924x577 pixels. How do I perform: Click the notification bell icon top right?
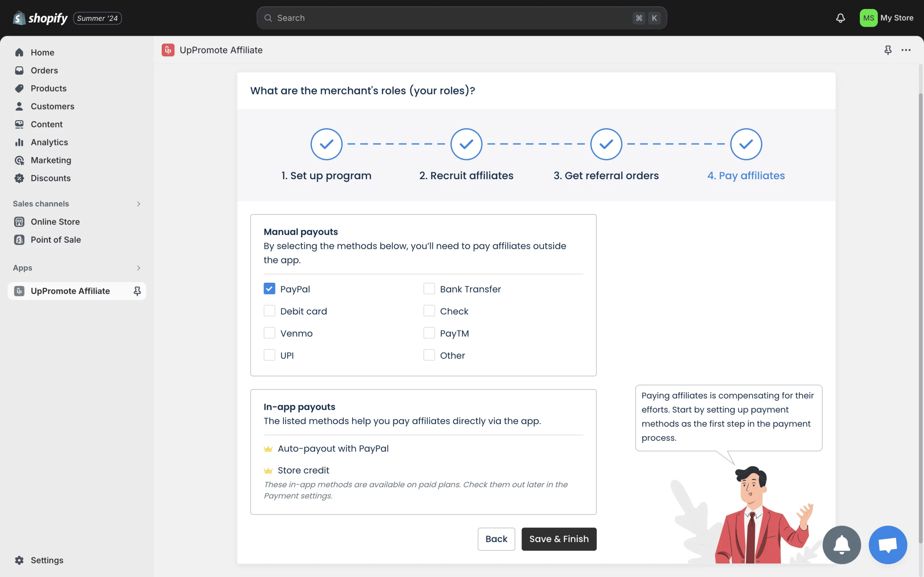tap(840, 17)
